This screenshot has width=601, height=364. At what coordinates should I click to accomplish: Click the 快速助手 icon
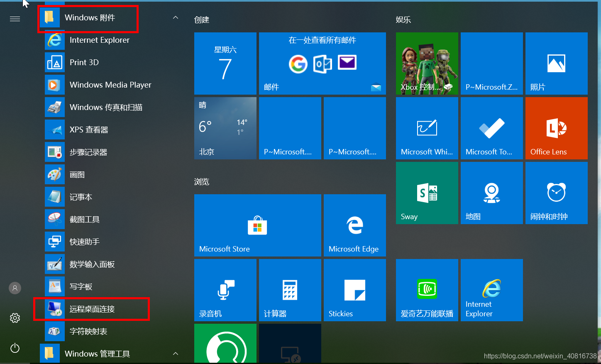click(55, 242)
